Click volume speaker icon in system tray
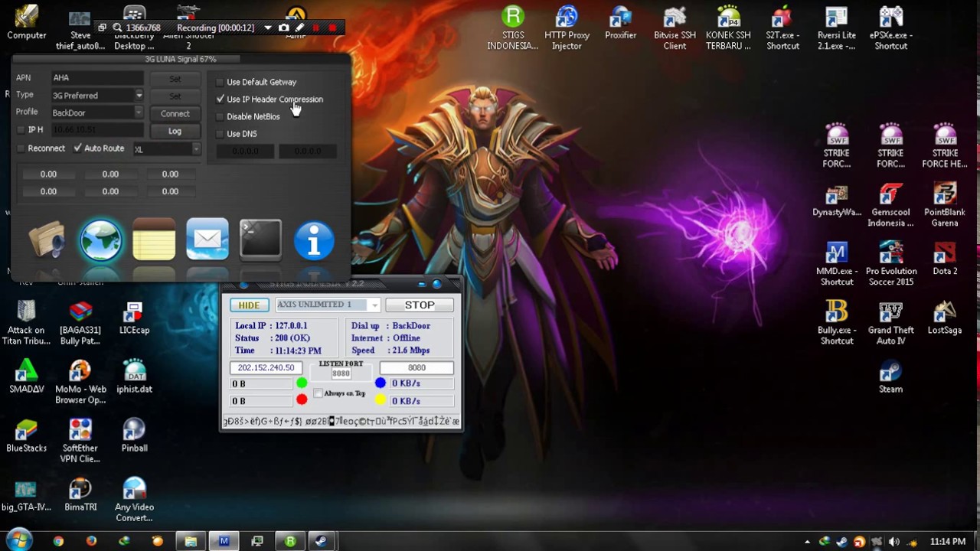 click(x=893, y=542)
